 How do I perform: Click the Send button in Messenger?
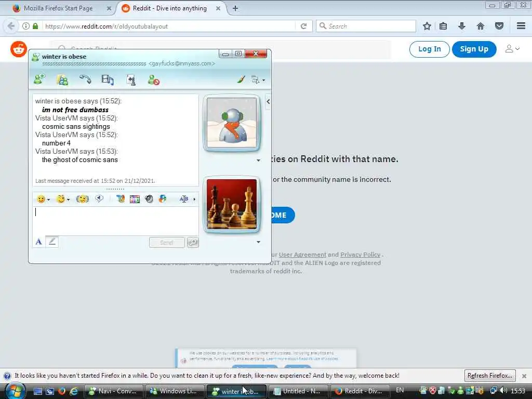point(167,242)
